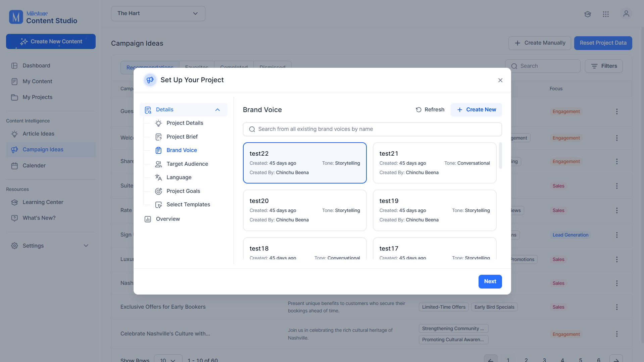Expand the Settings menu chevron
Viewport: 644px width, 362px height.
click(86, 246)
